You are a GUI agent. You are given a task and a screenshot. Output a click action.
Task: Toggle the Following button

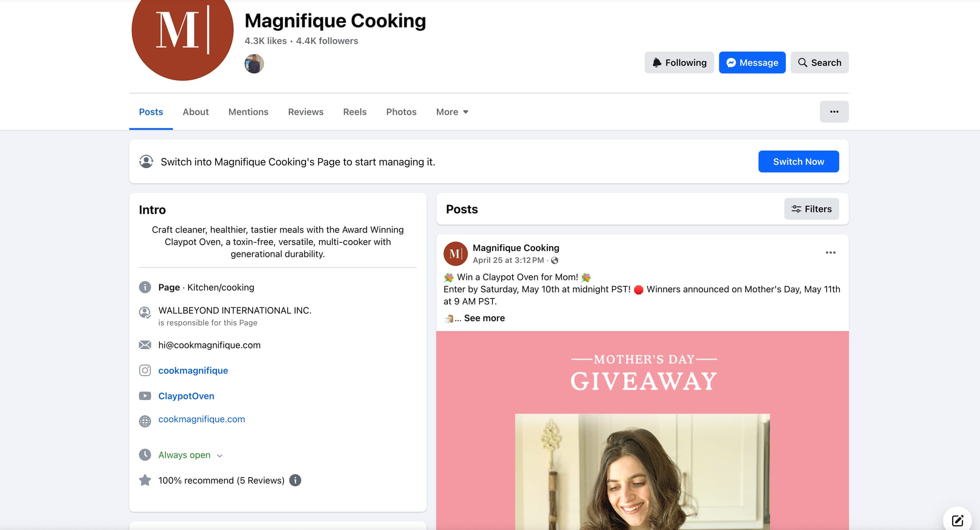click(679, 63)
